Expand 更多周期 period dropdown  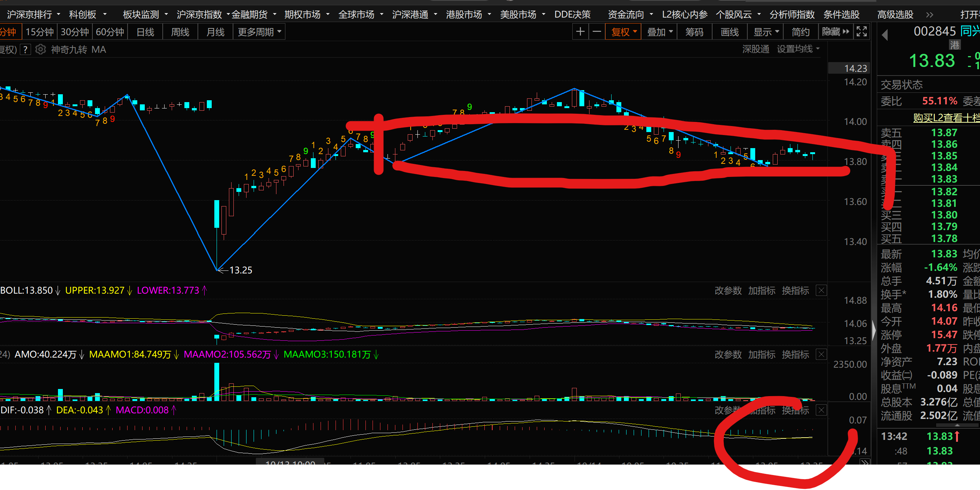[x=259, y=32]
